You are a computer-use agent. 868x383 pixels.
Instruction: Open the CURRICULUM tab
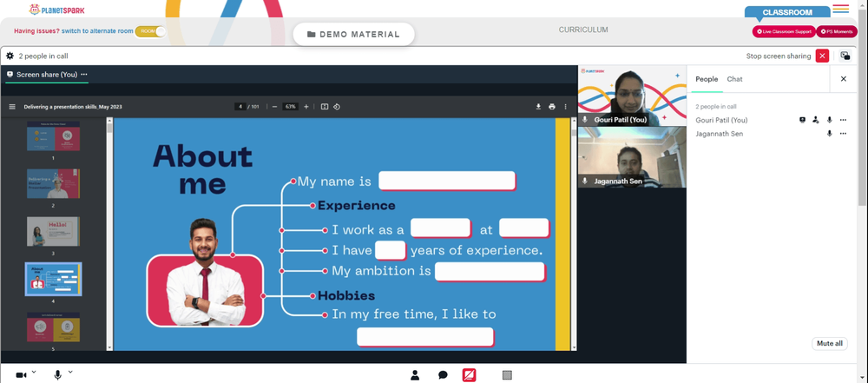click(x=583, y=30)
